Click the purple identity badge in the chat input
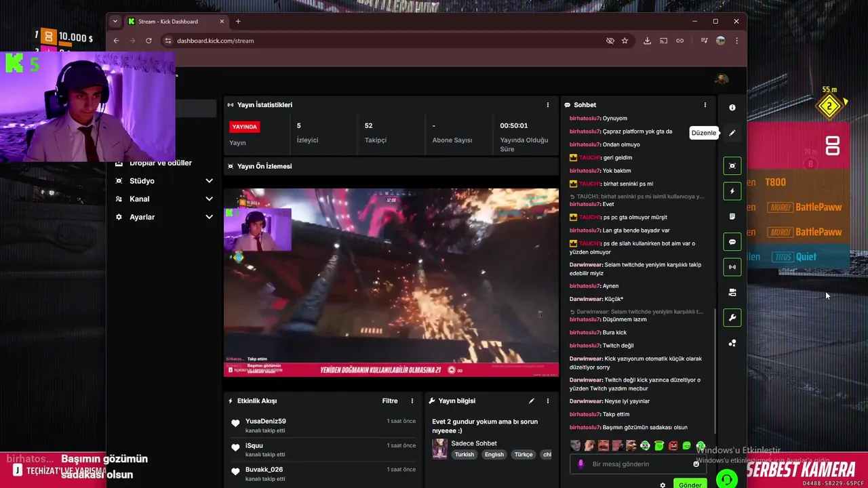The height and width of the screenshot is (488, 868). click(x=580, y=464)
